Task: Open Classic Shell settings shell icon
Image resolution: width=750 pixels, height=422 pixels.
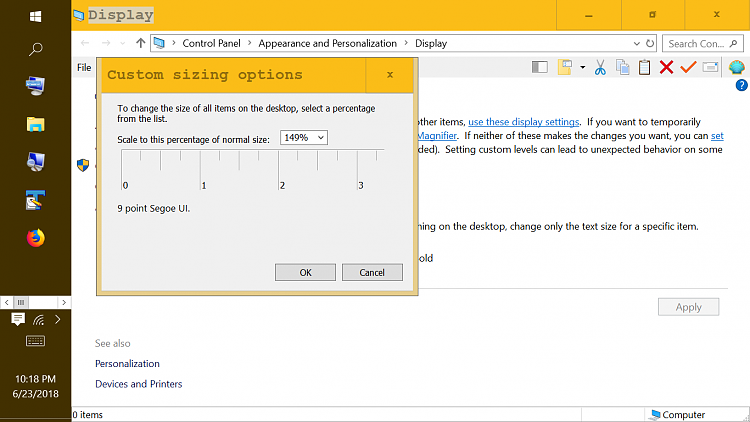Action: [737, 67]
